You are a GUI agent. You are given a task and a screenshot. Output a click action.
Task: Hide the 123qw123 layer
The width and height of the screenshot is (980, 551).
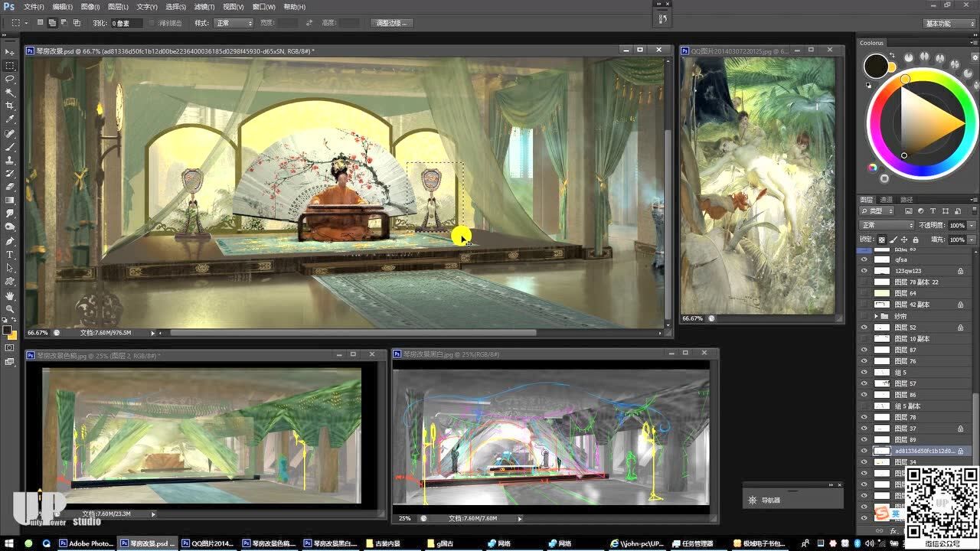click(864, 271)
